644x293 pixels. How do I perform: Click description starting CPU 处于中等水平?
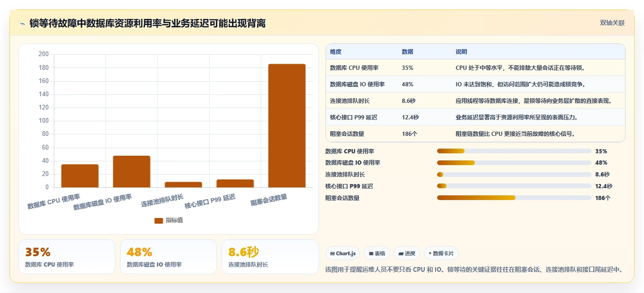click(521, 68)
